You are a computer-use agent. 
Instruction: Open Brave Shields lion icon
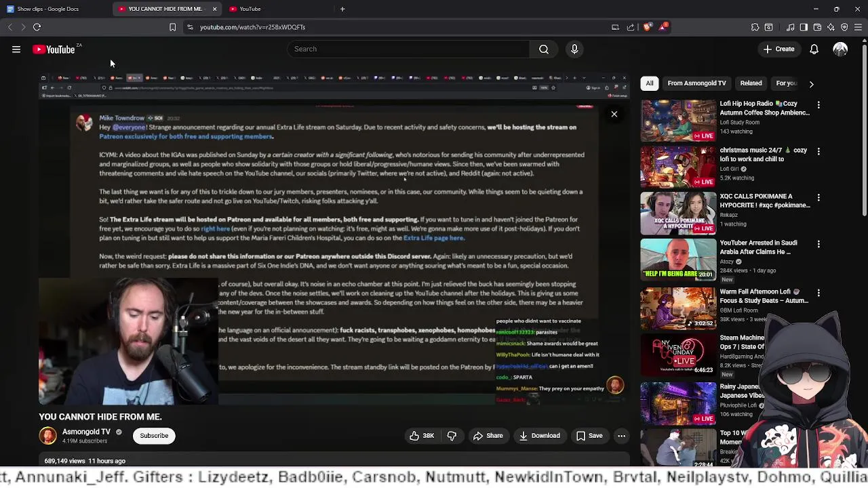click(647, 27)
